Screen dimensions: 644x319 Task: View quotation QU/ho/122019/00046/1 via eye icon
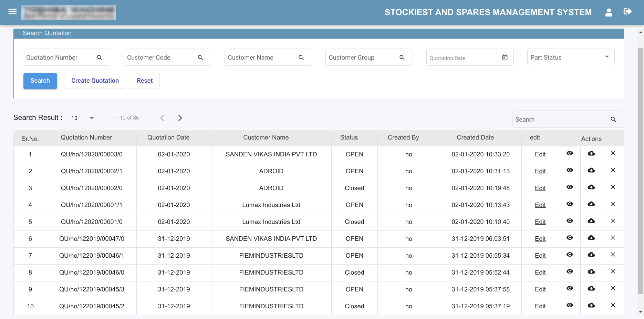tap(570, 255)
